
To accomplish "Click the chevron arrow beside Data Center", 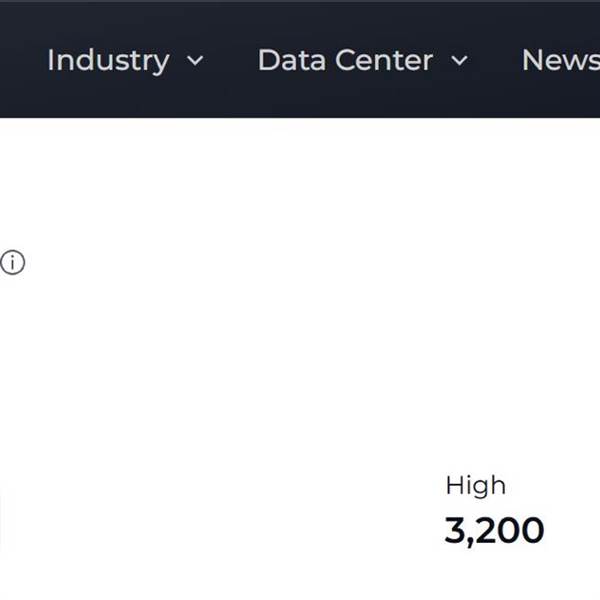I will point(459,61).
